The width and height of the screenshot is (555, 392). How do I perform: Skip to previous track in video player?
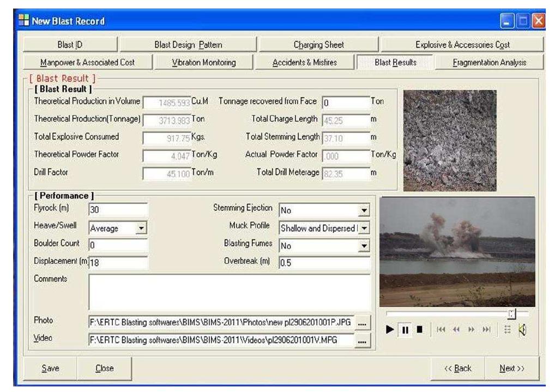tap(441, 330)
